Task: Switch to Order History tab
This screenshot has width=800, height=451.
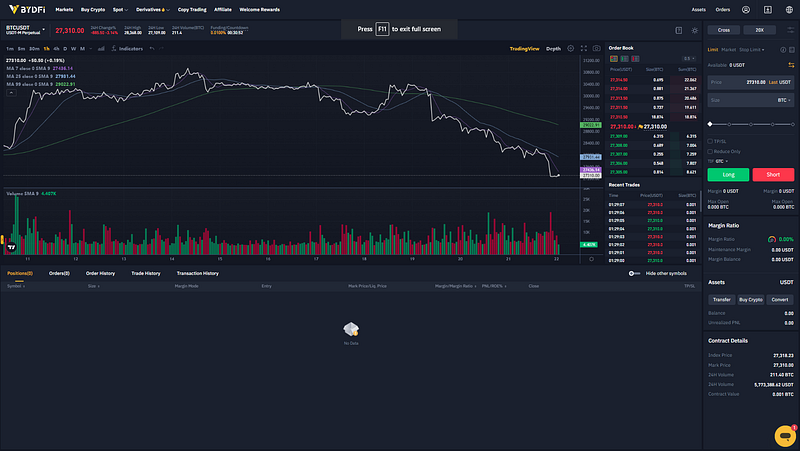Action: click(100, 273)
